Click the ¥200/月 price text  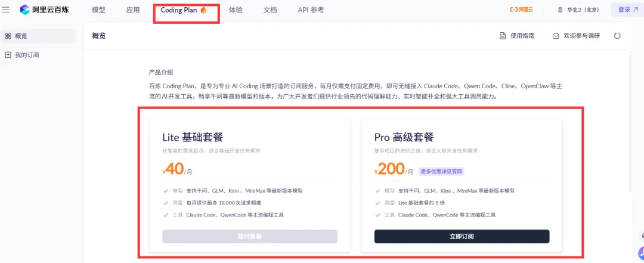pyautogui.click(x=394, y=169)
